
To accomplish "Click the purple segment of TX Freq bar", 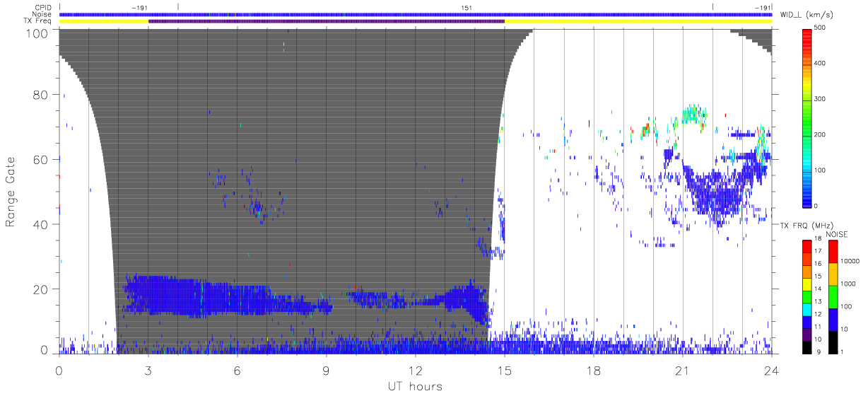I will pyautogui.click(x=327, y=21).
